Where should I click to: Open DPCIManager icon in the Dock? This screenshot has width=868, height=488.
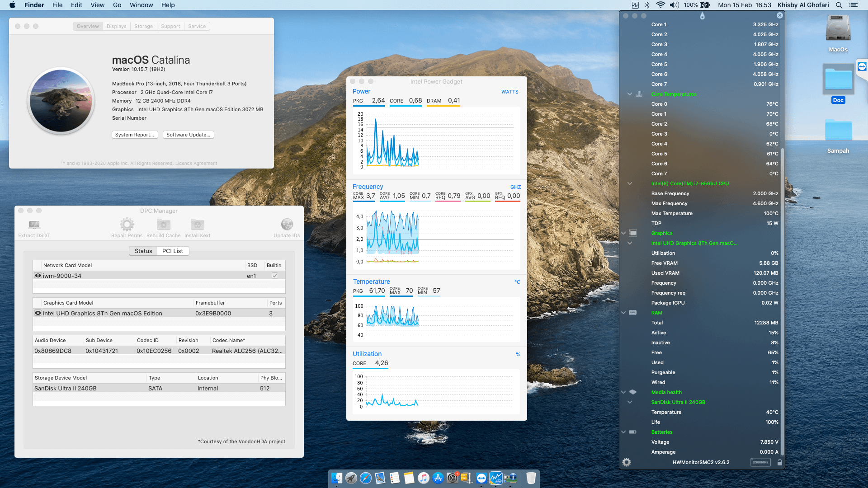510,478
